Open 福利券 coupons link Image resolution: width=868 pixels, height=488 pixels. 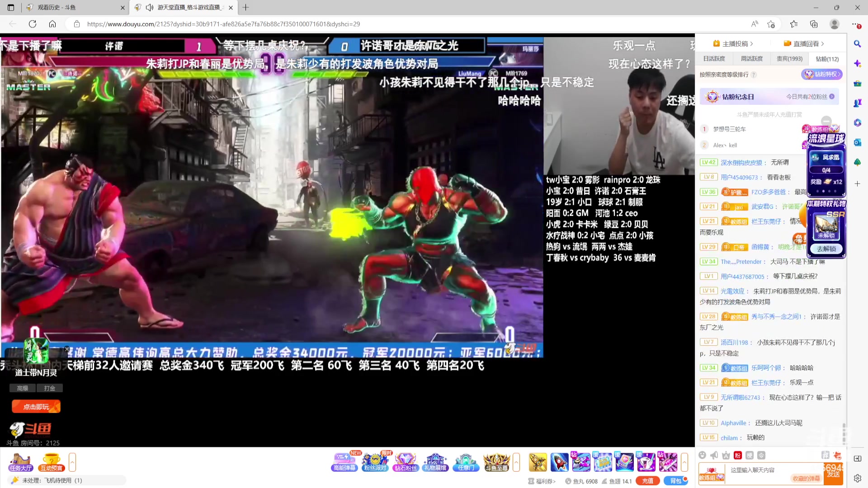click(542, 481)
